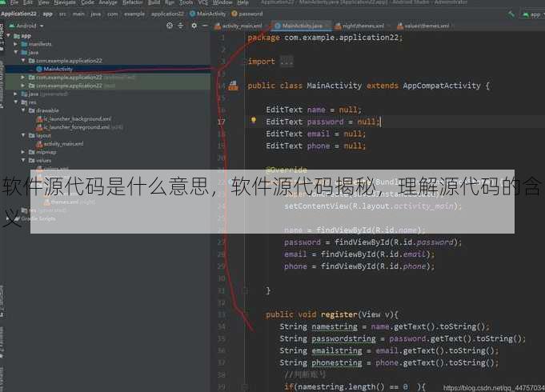
Task: Click the 'passwordstring' variable in its declaration
Action: [343, 339]
